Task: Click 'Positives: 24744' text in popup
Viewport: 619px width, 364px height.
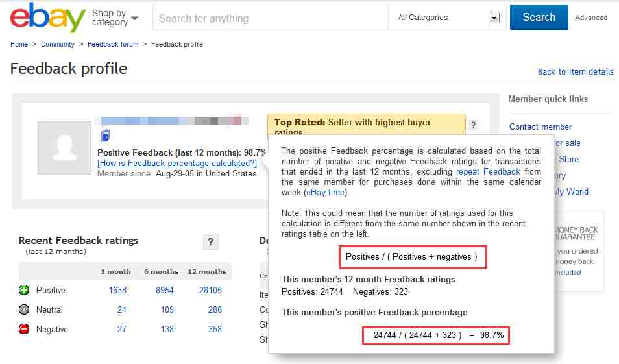Action: (x=312, y=292)
